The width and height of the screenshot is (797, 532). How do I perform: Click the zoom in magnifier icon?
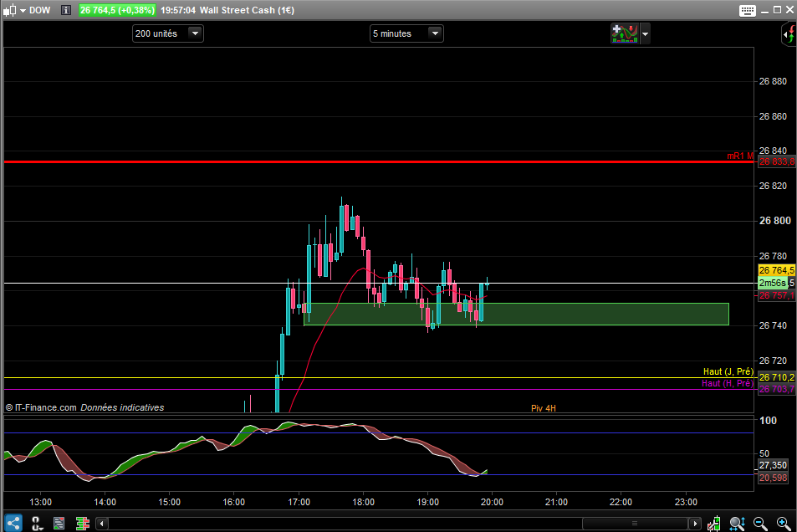click(x=784, y=524)
